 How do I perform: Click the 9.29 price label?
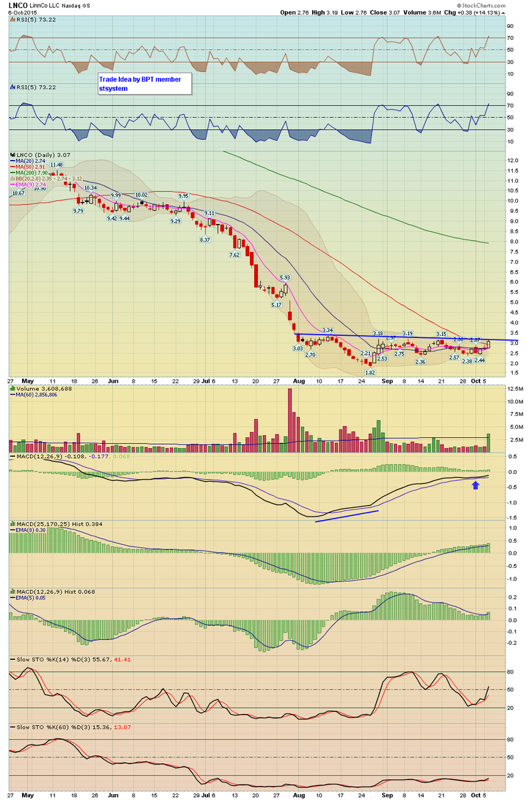pos(176,221)
